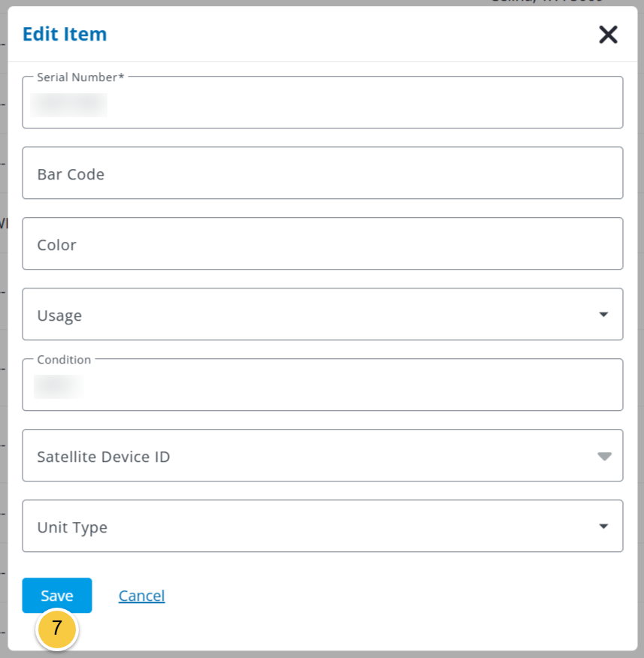
Task: Click the Usage dropdown arrow
Action: [x=603, y=314]
